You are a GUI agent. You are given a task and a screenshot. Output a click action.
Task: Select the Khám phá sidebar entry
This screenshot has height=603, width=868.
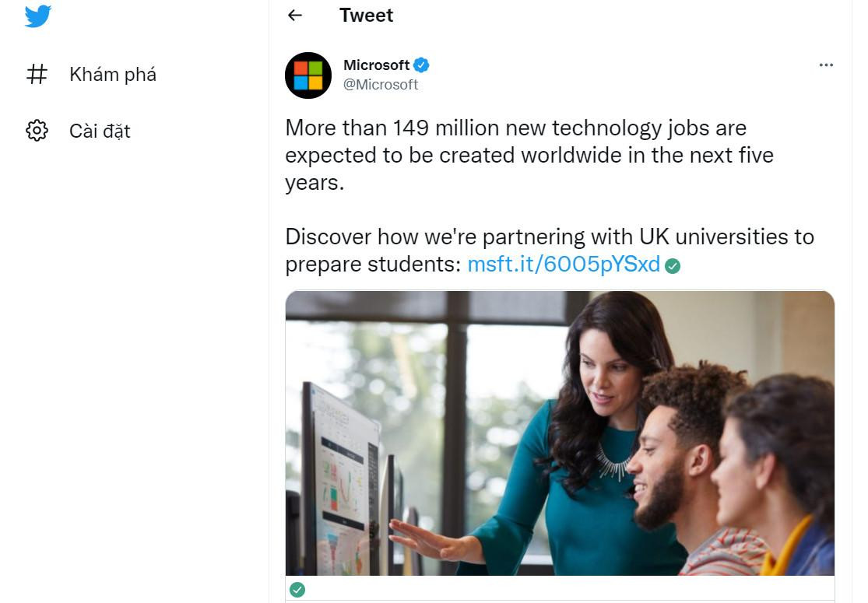112,74
